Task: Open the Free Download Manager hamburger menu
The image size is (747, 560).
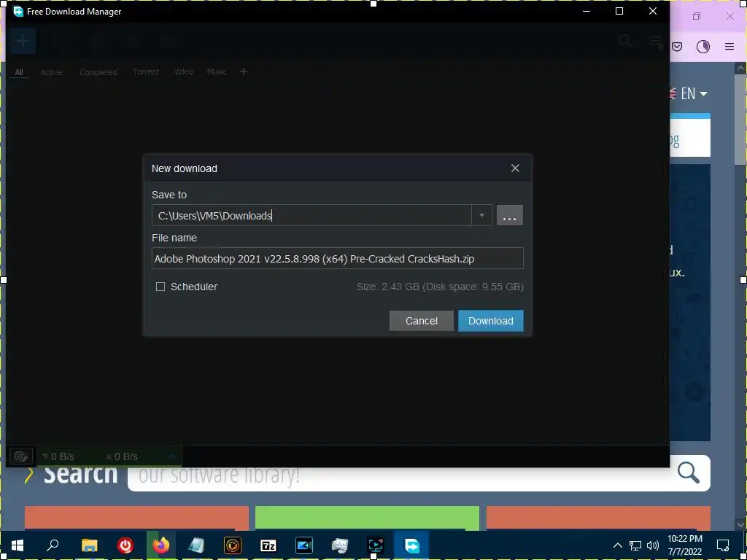Action: 656,42
